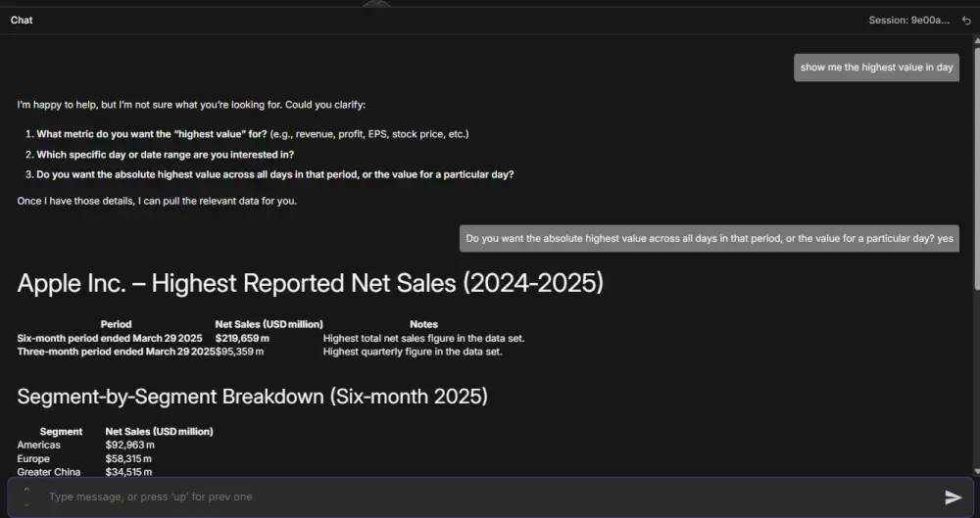Viewport: 980px width, 518px height.
Task: Click 'What metric do you want' question
Action: (253, 134)
